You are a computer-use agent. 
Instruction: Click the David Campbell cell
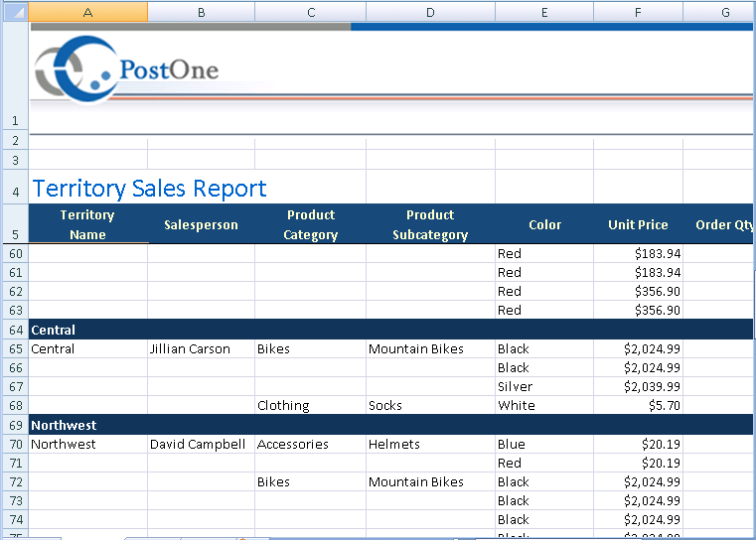pos(201,444)
